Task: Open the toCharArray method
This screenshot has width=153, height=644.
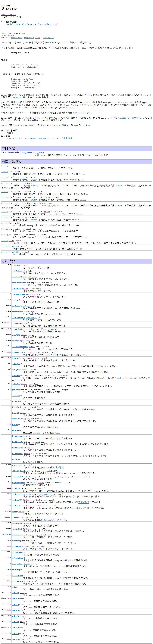Action: [x=18, y=552]
